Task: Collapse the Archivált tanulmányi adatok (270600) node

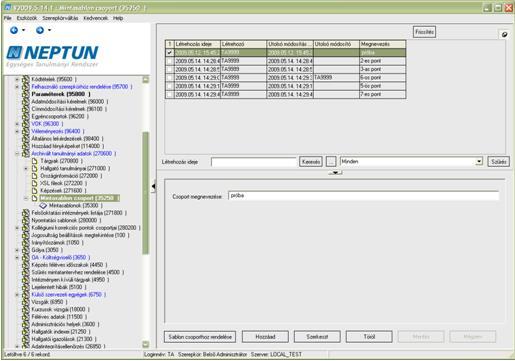Action: [17, 153]
